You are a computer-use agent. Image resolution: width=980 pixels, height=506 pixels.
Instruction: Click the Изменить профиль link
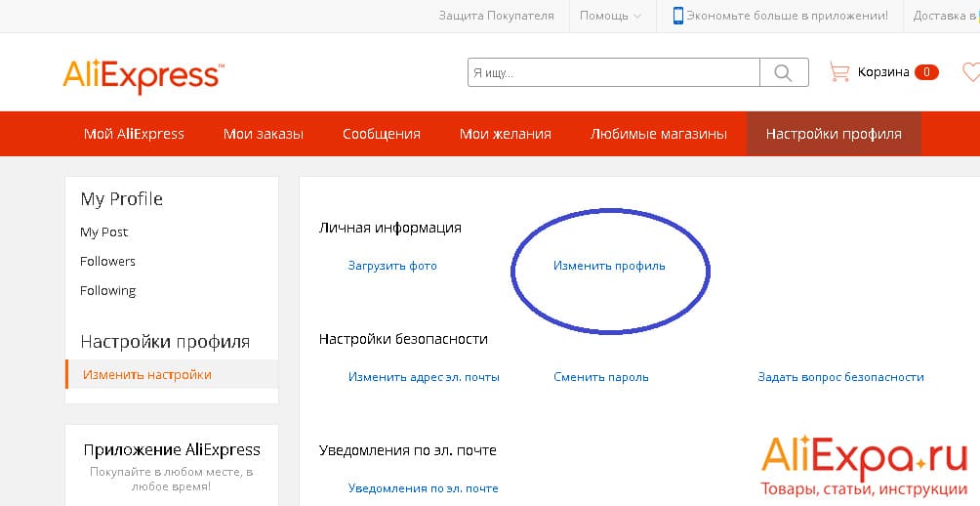click(x=609, y=266)
